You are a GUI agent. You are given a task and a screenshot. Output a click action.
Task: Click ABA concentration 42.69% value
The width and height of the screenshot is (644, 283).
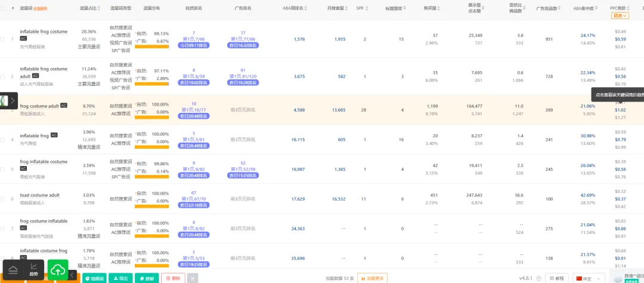click(x=588, y=195)
